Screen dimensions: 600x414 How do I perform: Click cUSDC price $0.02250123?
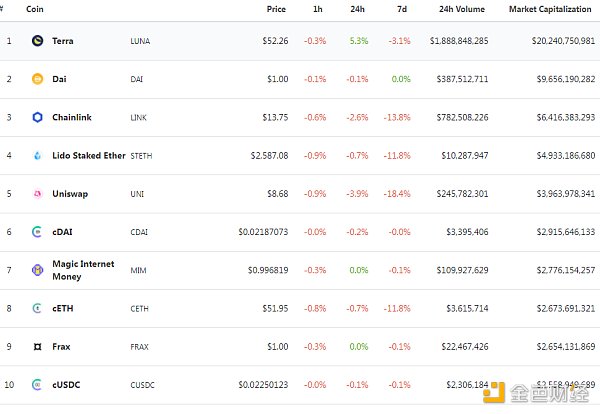point(263,385)
